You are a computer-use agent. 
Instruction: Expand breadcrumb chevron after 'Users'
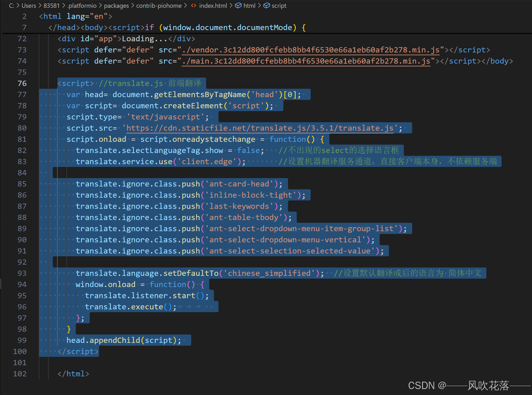point(40,6)
